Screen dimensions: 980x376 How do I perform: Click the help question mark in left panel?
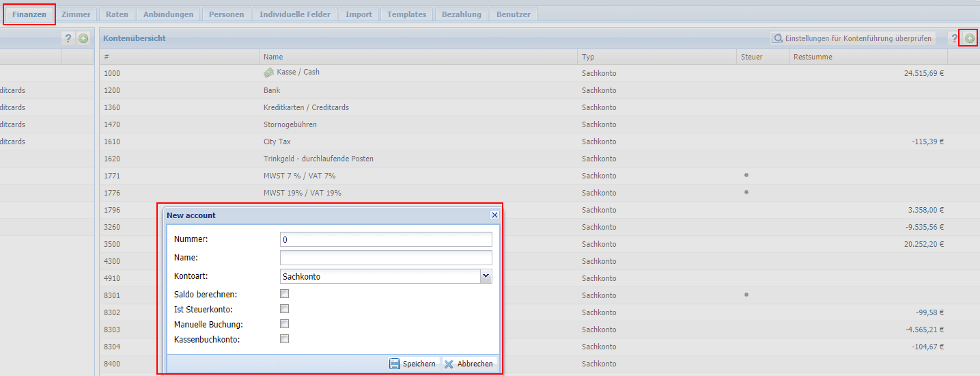(68, 39)
